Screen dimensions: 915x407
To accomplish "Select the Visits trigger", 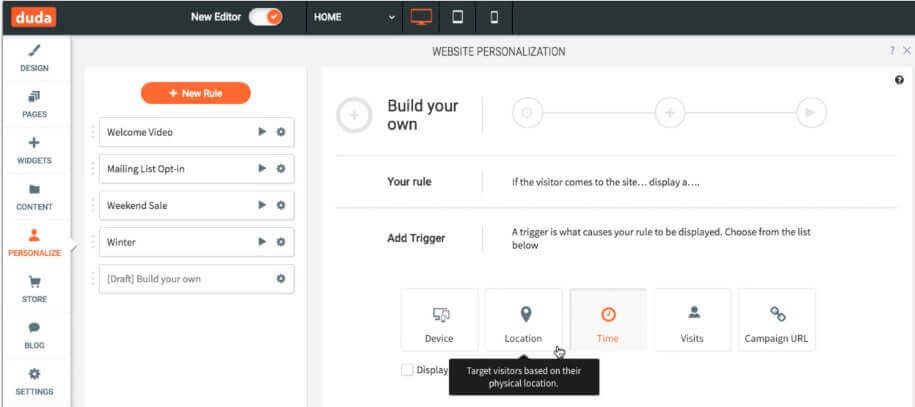I will click(x=692, y=321).
